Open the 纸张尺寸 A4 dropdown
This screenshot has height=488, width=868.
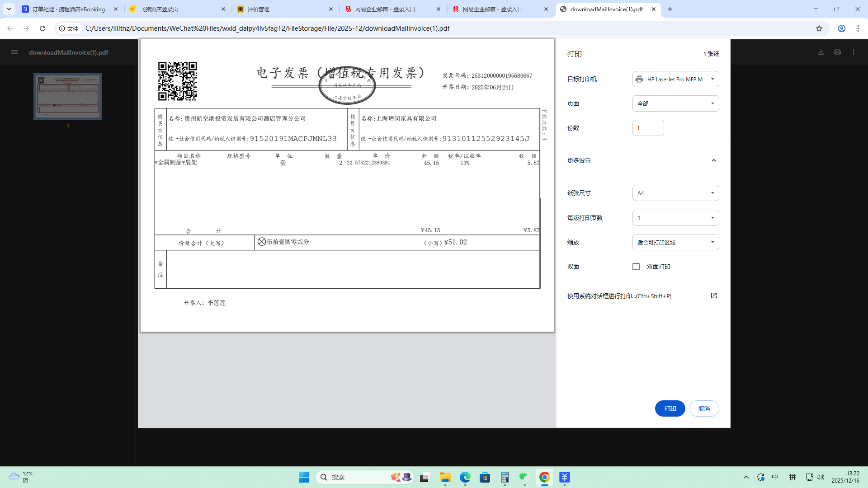pos(675,193)
